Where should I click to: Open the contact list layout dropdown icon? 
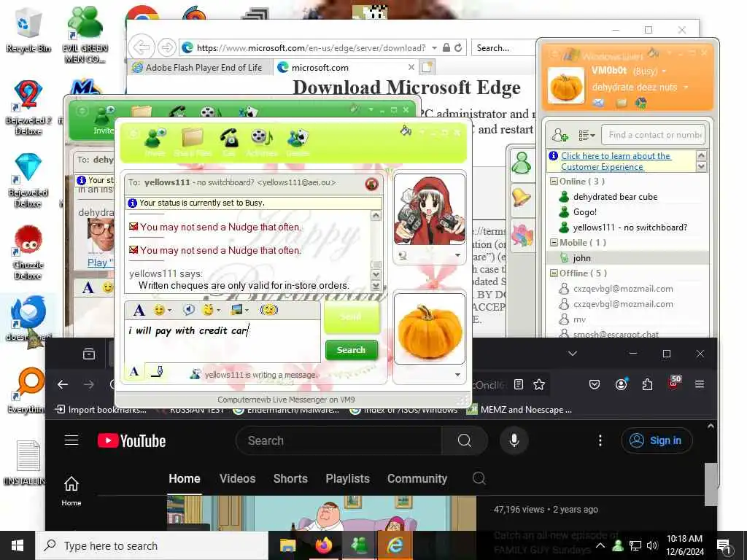coord(587,136)
